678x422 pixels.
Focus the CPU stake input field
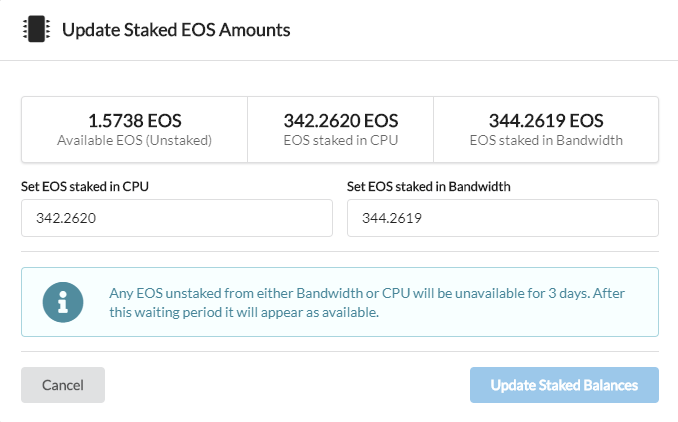click(x=176, y=218)
